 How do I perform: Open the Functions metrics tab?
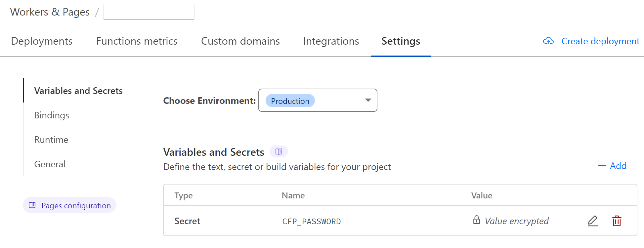coord(137,41)
